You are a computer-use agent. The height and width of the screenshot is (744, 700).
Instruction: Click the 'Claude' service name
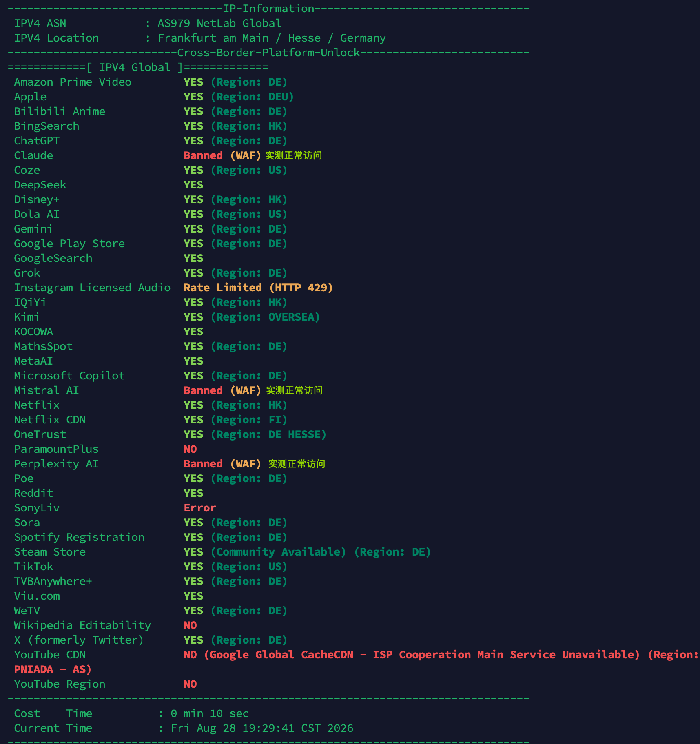coord(33,155)
